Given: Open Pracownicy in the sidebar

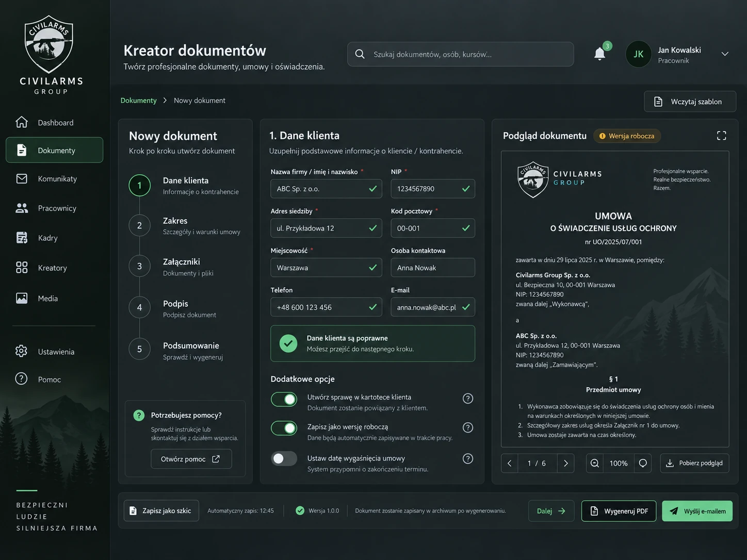Looking at the screenshot, I should point(54,208).
